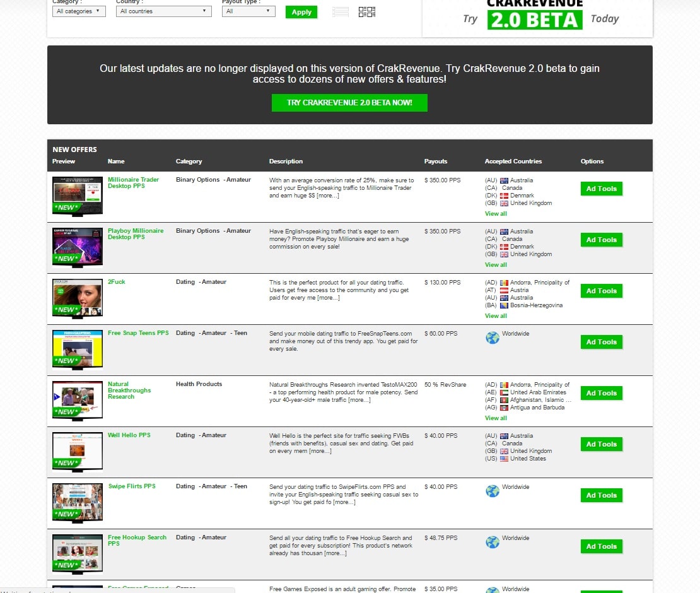Image resolution: width=700 pixels, height=593 pixels.
Task: View all countries for Millionaire Trader
Action: 496,213
